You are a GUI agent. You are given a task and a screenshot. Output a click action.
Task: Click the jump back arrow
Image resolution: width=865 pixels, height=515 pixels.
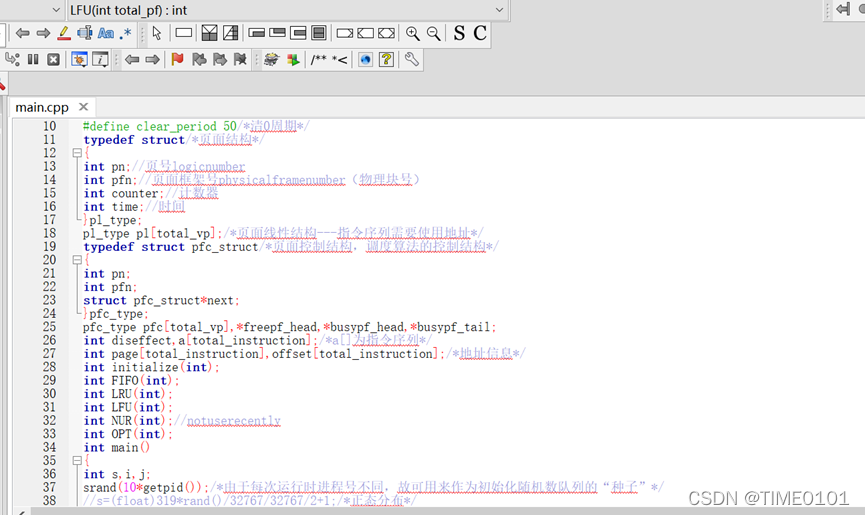click(132, 59)
